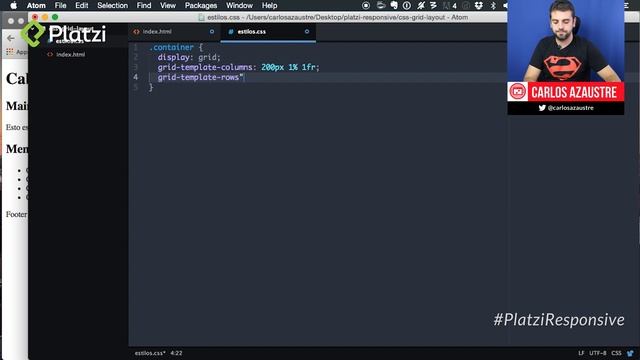Click the '1fr' value in code
This screenshot has width=640, height=360.
pos(308,67)
